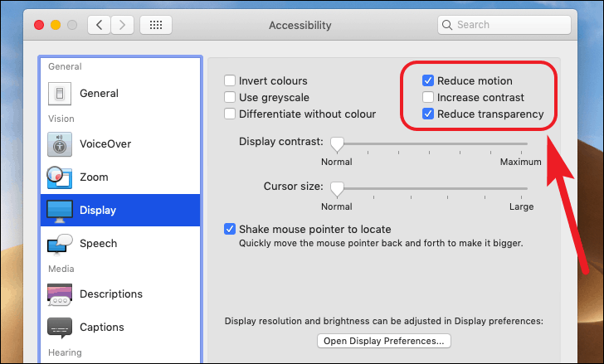This screenshot has height=364, width=604.
Task: Select the Descriptions icon
Action: (x=60, y=294)
